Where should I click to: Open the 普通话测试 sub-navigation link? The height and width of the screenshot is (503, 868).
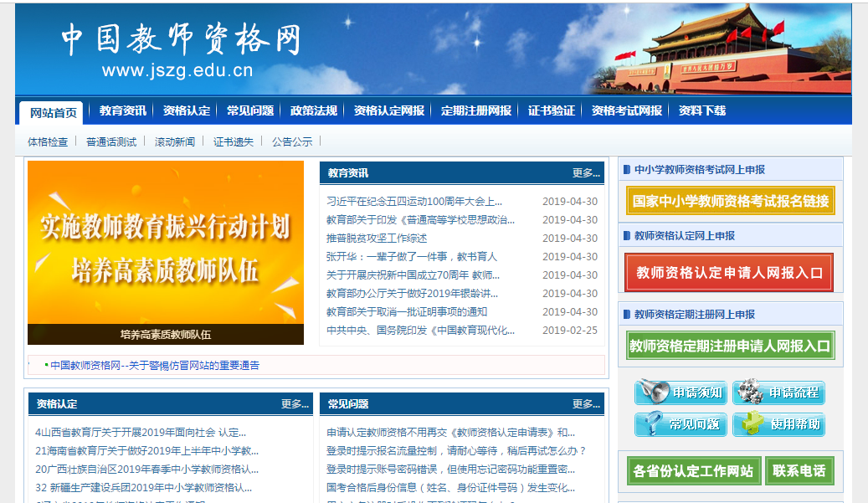coord(111,142)
